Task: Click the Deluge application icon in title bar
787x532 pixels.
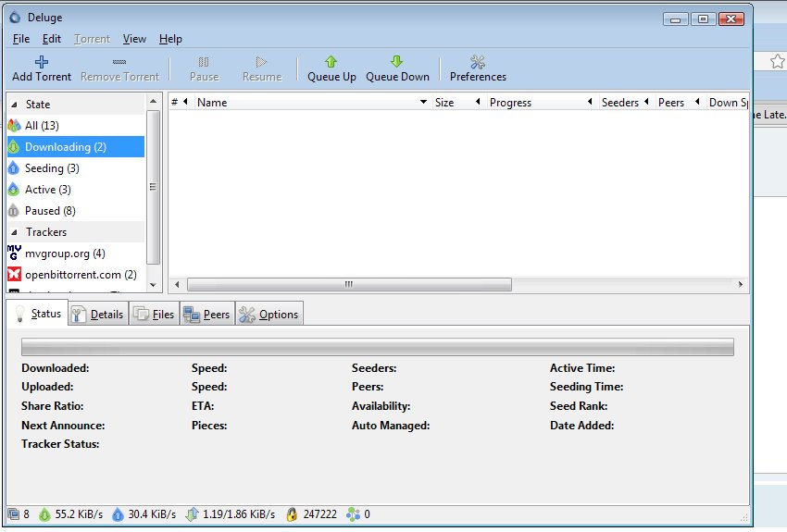Action: click(15, 17)
